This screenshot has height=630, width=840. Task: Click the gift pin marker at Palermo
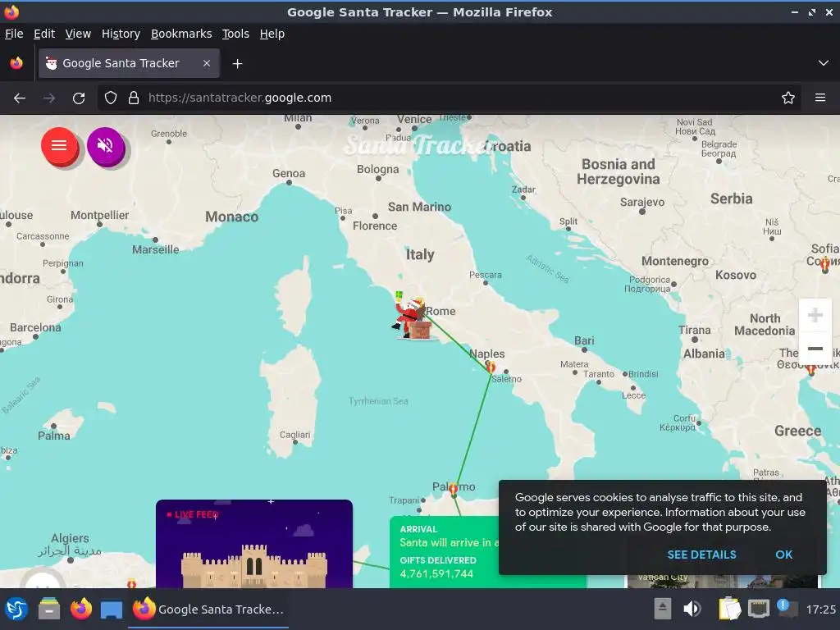(453, 489)
